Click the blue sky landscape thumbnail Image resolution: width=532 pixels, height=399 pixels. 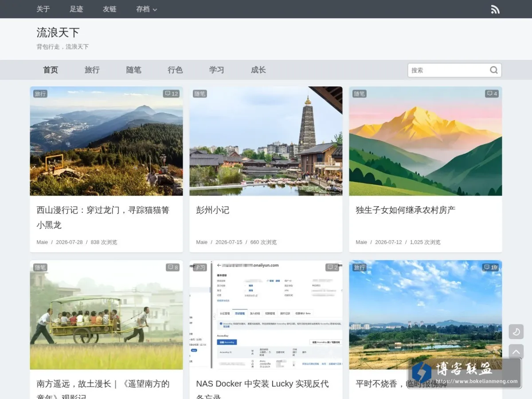click(426, 315)
